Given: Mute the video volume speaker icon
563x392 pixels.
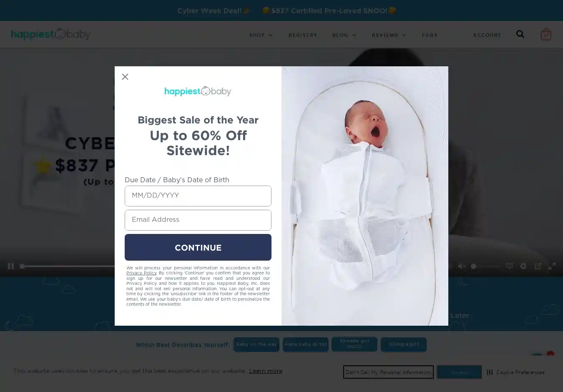Looking at the screenshot, I should (462, 266).
